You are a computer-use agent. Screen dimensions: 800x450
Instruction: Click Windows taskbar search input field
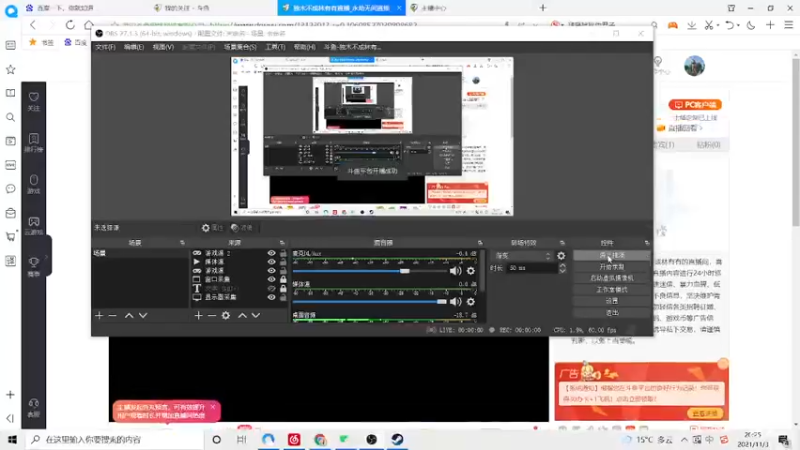[x=115, y=439]
